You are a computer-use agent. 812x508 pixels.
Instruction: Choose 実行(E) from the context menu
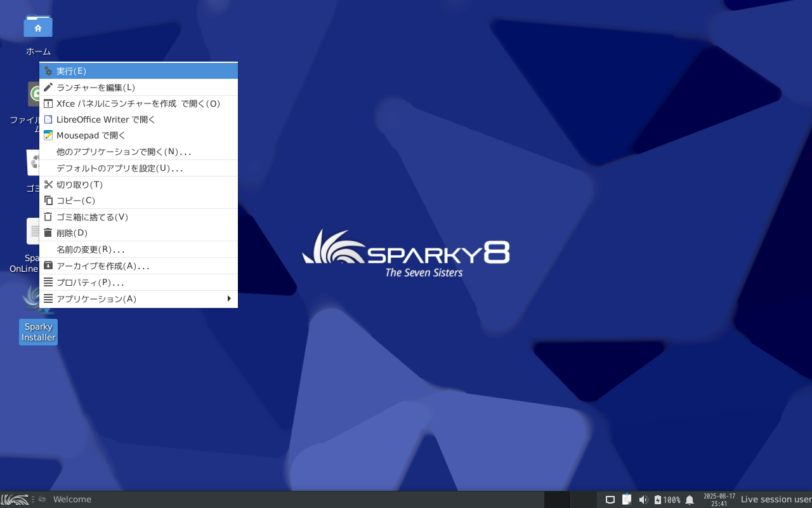(138, 71)
